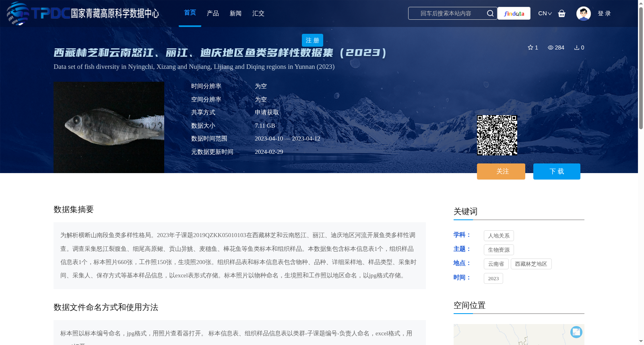This screenshot has height=345, width=644.
Task: Expand the map with fullscreen icon
Action: 576,332
